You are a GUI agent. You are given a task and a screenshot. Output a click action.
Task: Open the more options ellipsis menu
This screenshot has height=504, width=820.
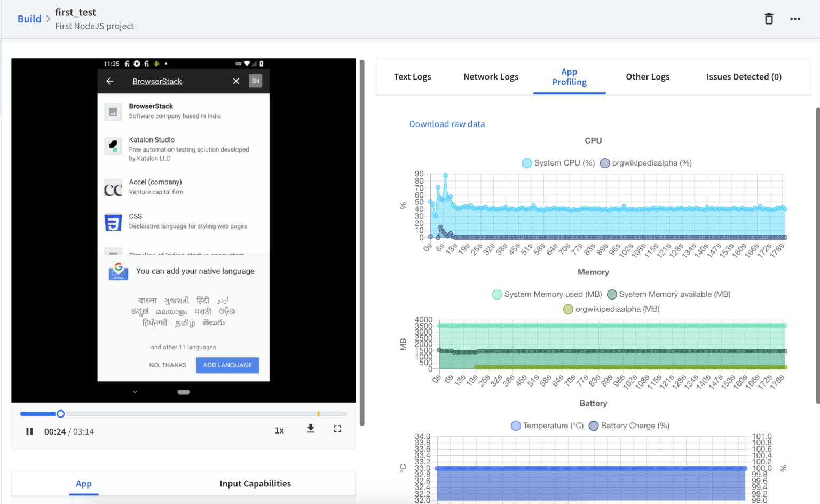click(795, 18)
